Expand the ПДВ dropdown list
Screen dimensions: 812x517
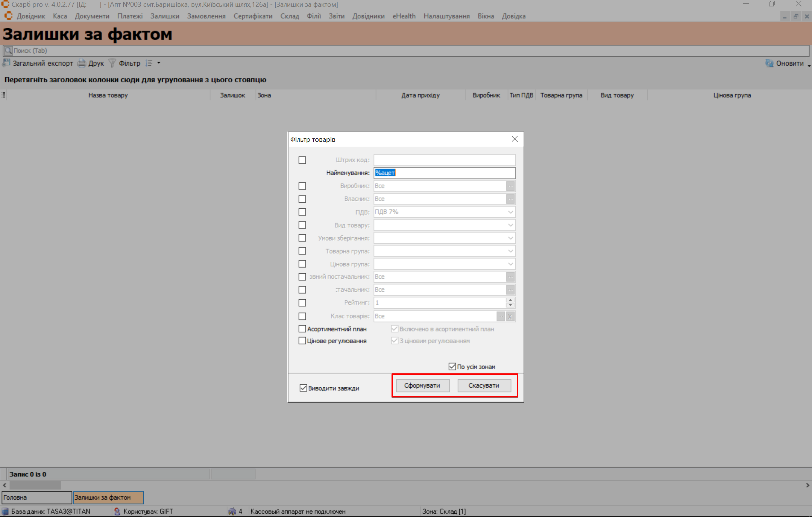510,212
